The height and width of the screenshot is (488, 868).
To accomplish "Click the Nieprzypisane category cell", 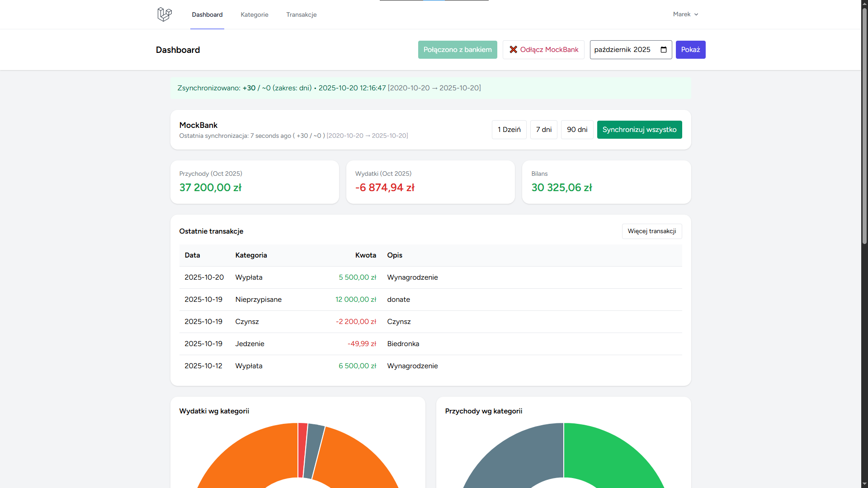I will point(258,300).
